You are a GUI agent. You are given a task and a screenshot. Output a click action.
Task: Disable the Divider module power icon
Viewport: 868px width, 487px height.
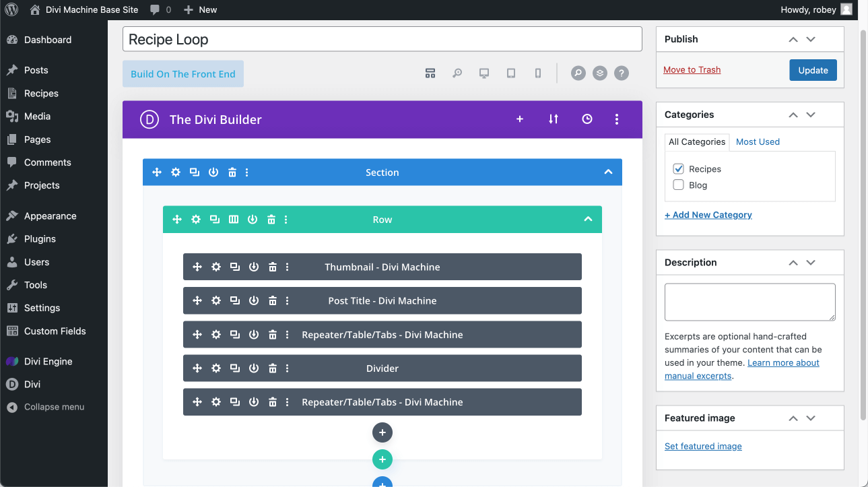click(x=254, y=368)
